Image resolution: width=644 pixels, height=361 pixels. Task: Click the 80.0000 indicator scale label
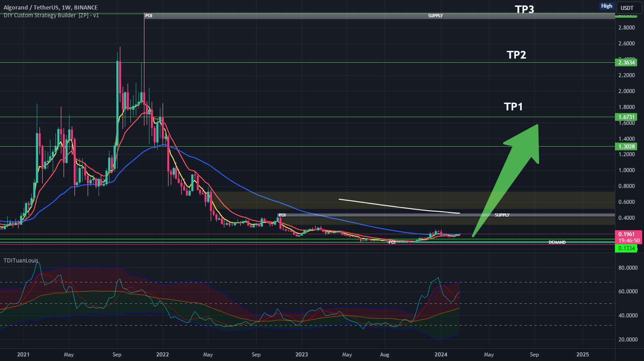(628, 268)
